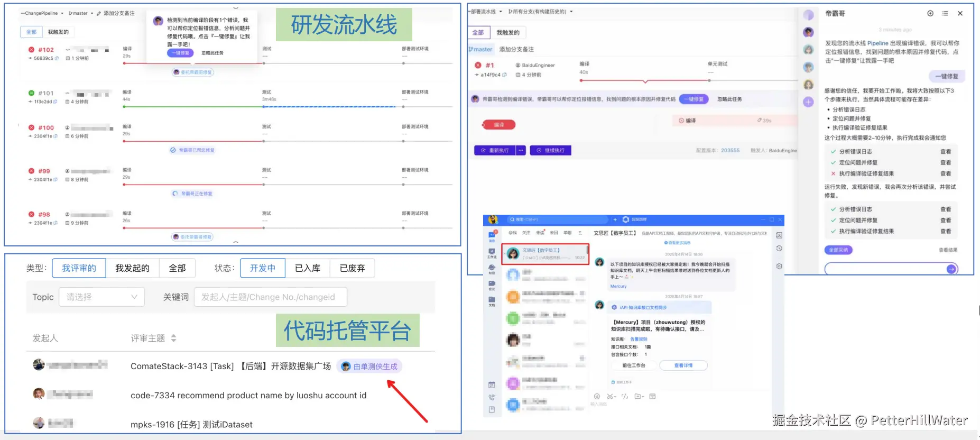Image resolution: width=980 pixels, height=440 pixels.
Task: Select the 已入库 status filter
Action: tap(308, 268)
